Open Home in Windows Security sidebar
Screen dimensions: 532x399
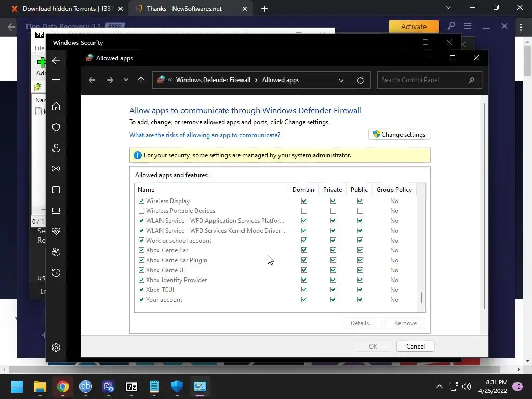click(56, 107)
